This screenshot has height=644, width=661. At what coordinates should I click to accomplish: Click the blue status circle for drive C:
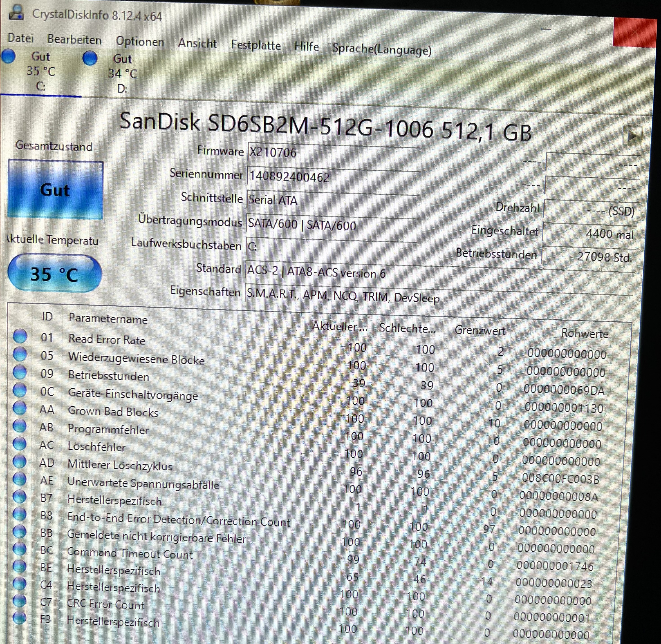pyautogui.click(x=9, y=56)
